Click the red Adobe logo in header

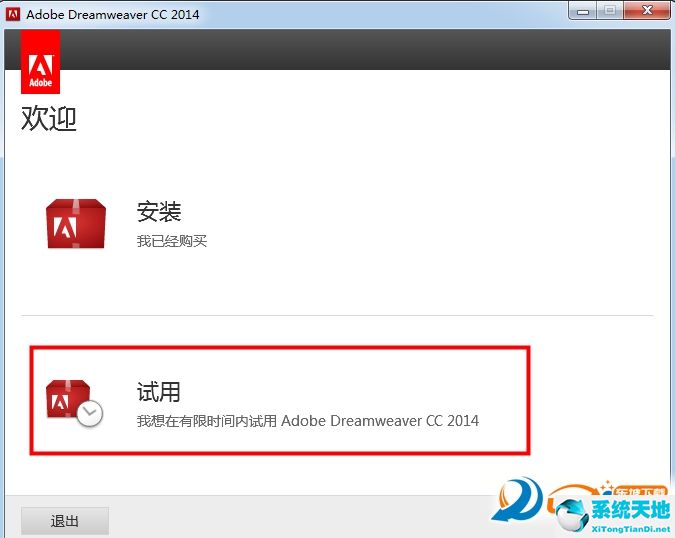[40, 62]
